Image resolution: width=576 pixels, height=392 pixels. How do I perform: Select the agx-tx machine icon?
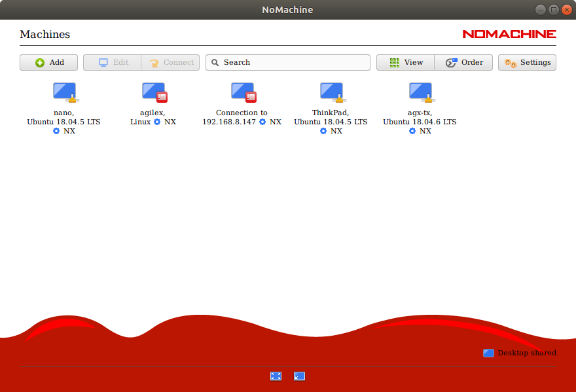[x=422, y=92]
